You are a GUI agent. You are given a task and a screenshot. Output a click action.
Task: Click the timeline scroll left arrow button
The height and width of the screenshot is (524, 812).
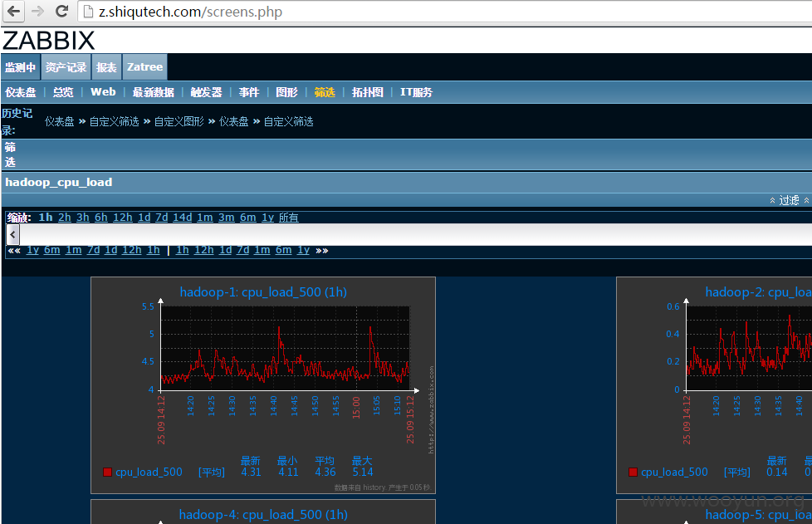13,234
